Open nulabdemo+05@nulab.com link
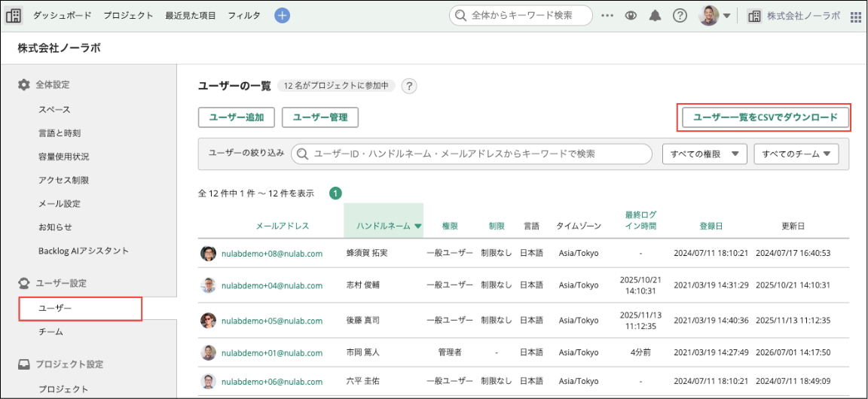Image resolution: width=868 pixels, height=399 pixels. [x=272, y=321]
